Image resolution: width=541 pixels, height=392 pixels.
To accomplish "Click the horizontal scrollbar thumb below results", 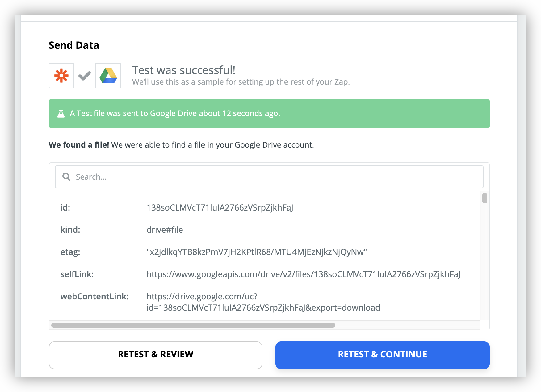I will coord(193,325).
